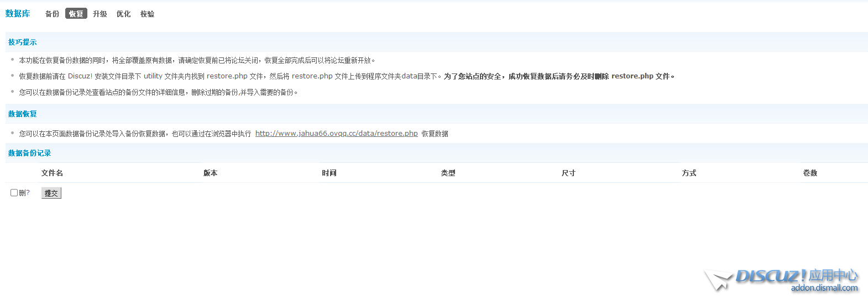Open the restore.php URL link
Screen dimensions: 868x302
[337, 134]
